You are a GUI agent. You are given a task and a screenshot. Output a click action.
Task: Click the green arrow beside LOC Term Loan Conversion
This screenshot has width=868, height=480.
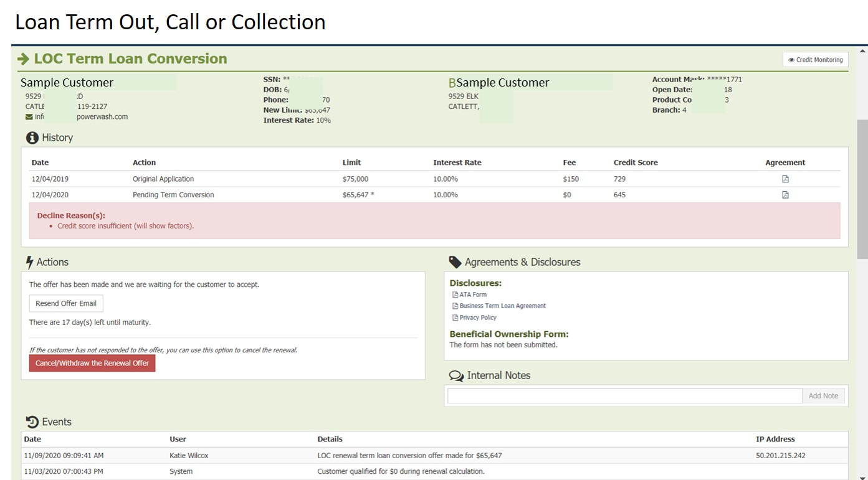click(24, 59)
